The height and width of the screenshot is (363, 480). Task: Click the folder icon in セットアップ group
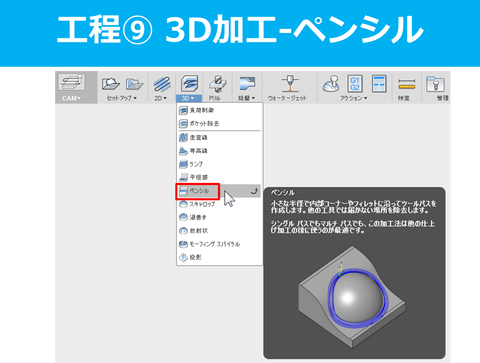tap(134, 84)
